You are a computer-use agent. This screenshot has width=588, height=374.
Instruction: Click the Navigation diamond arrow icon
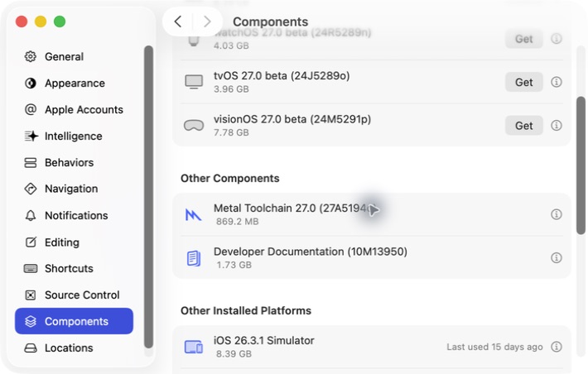point(31,189)
